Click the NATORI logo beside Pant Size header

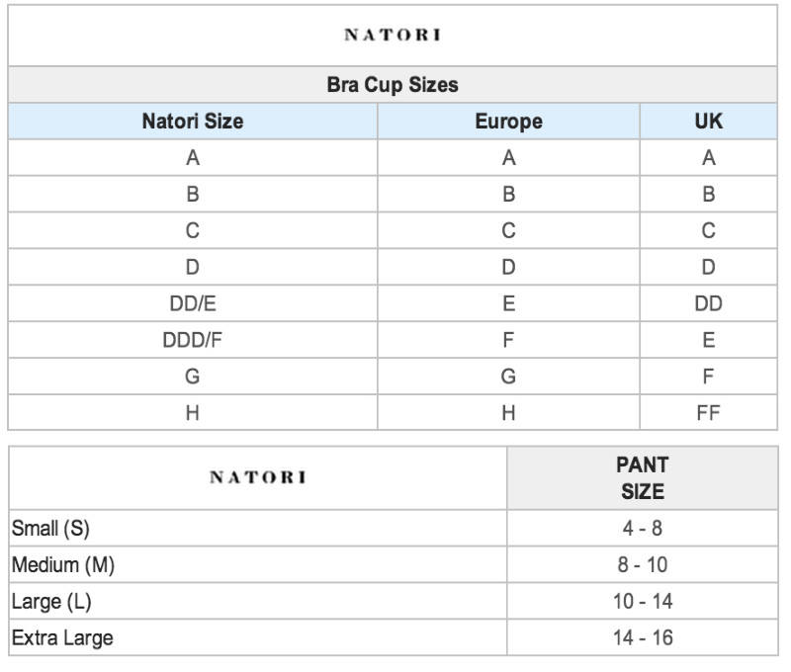pos(258,478)
